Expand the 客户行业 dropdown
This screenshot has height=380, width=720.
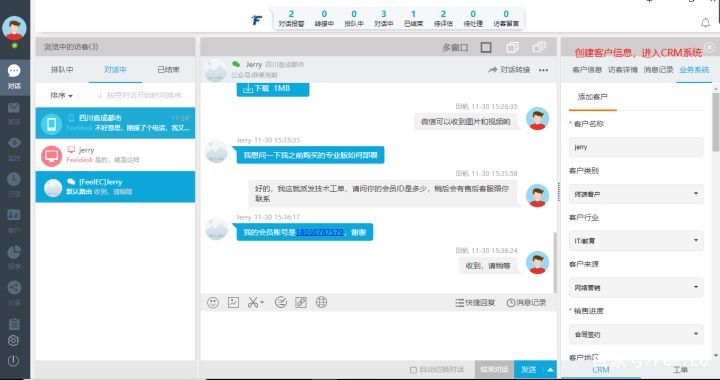[636, 240]
